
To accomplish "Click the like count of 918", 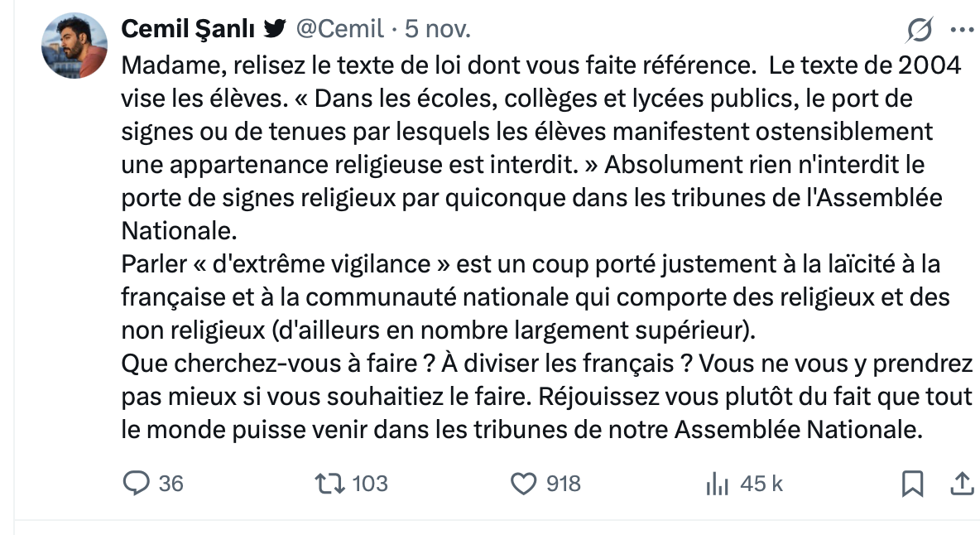I will coord(564,484).
